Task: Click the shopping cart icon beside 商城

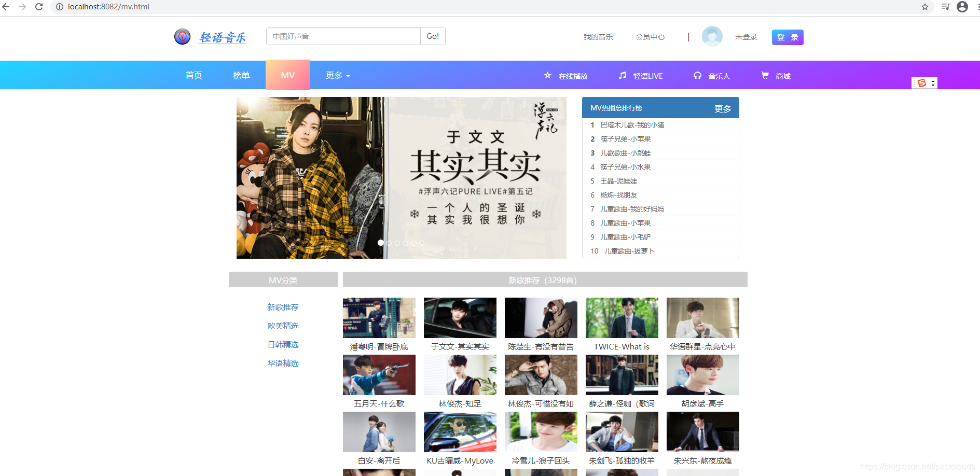Action: point(765,75)
